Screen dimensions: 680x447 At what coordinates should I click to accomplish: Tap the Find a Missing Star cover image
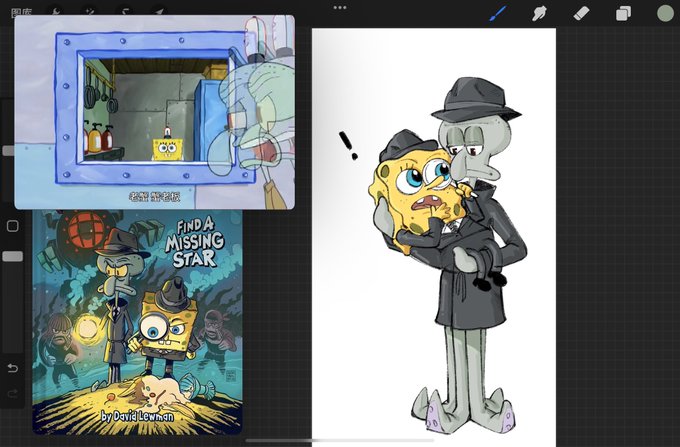pyautogui.click(x=137, y=322)
